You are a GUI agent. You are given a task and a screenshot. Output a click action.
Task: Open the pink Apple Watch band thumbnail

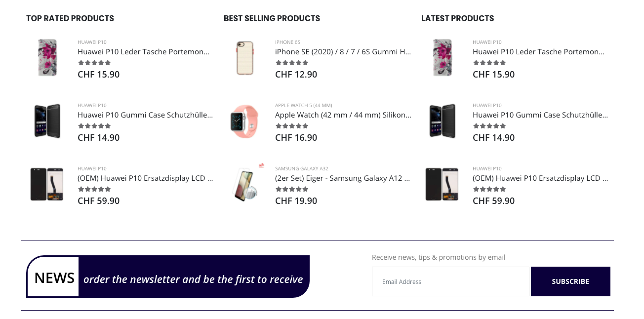tap(245, 121)
